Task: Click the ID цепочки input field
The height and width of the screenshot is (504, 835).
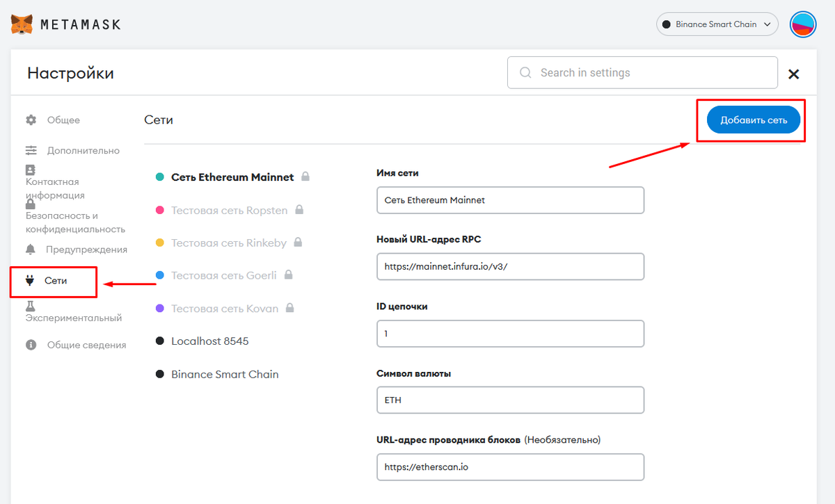Action: [510, 333]
